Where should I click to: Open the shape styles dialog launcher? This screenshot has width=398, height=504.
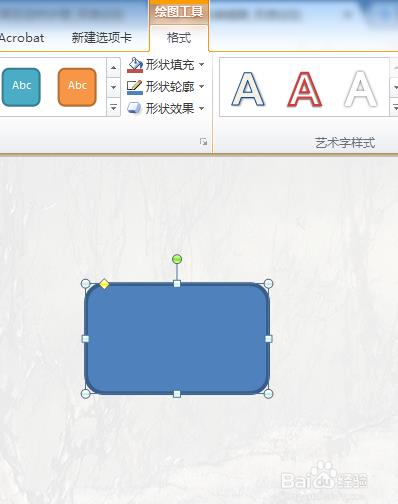[x=203, y=142]
